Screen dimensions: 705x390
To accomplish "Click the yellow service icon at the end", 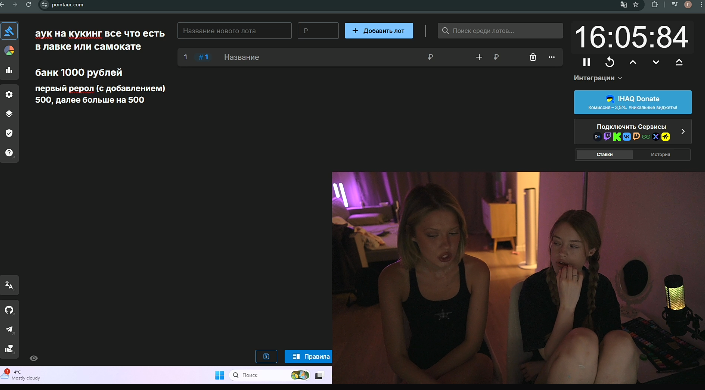I will point(665,136).
